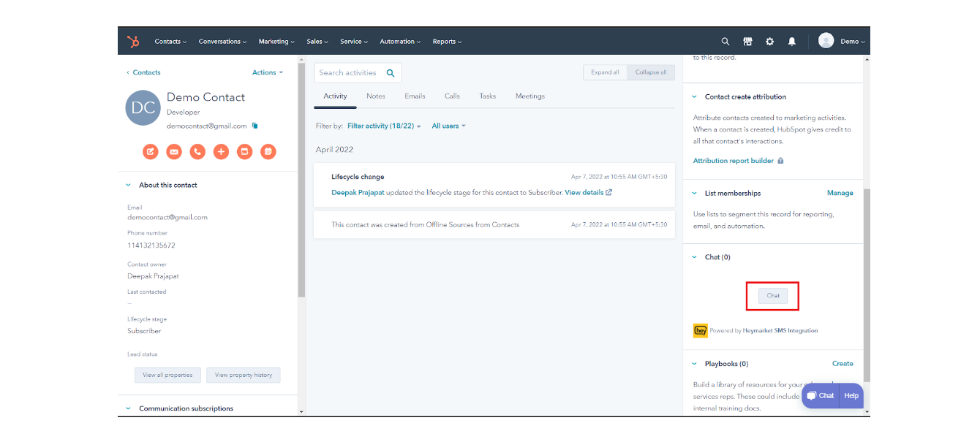Select the Expand all toggle button
Image resolution: width=980 pixels, height=442 pixels.
[605, 72]
